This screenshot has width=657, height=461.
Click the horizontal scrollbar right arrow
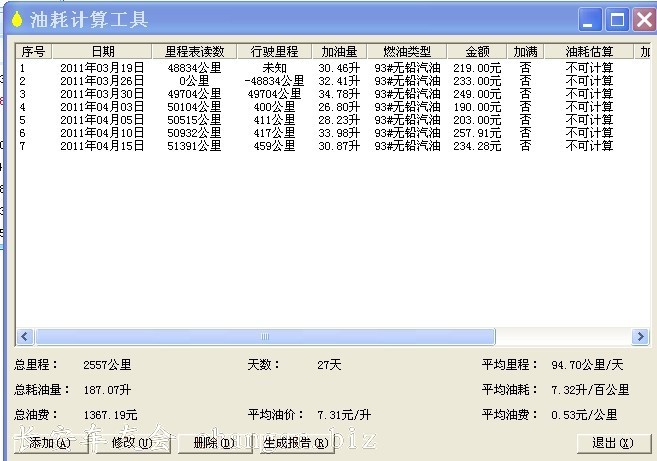coord(640,337)
